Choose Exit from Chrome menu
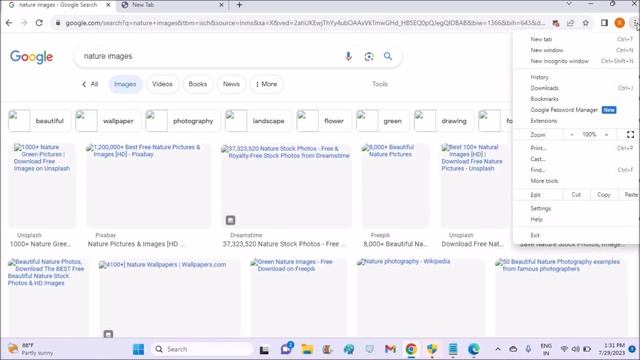640x360 pixels. 576,236
